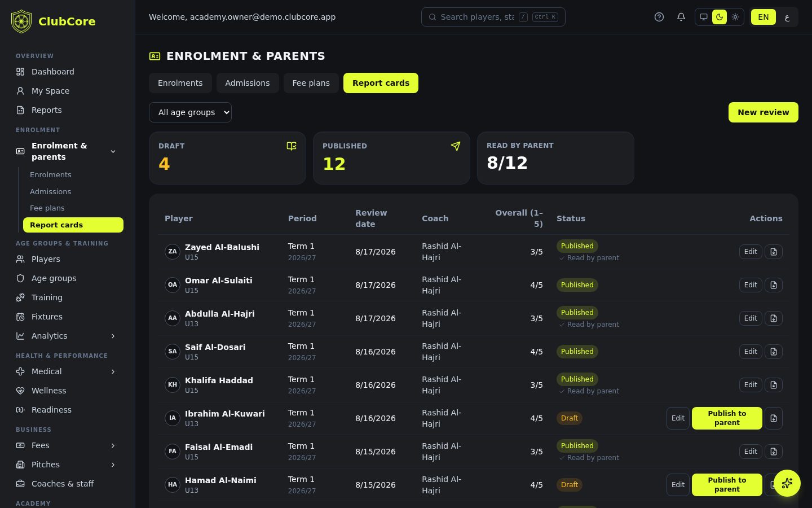Open the floating AI sparkle assistant button
812x508 pixels.
pos(787,483)
